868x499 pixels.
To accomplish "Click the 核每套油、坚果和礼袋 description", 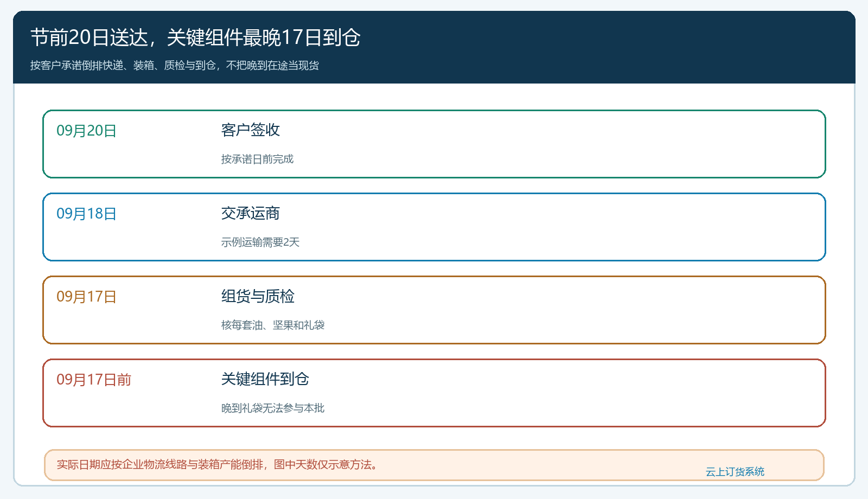I will tap(272, 325).
